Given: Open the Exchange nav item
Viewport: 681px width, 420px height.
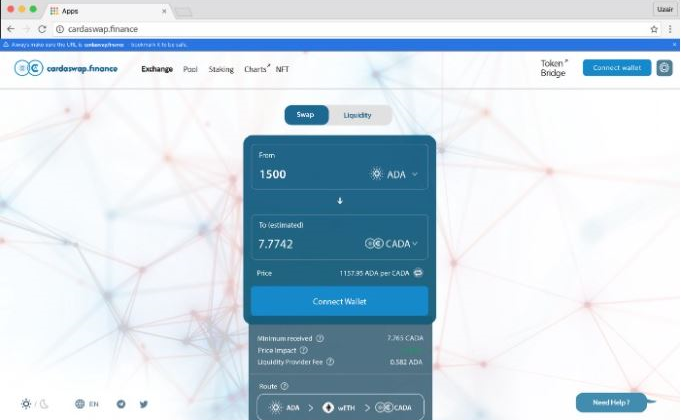Looking at the screenshot, I should [157, 69].
